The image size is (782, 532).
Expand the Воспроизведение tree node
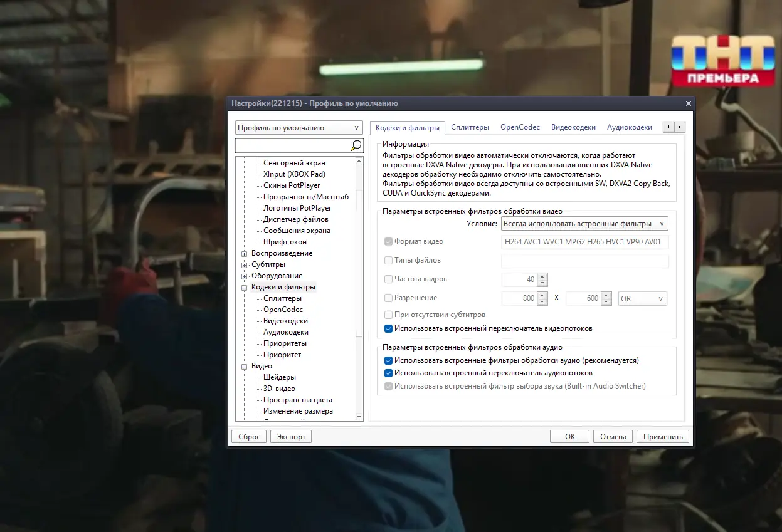click(245, 254)
